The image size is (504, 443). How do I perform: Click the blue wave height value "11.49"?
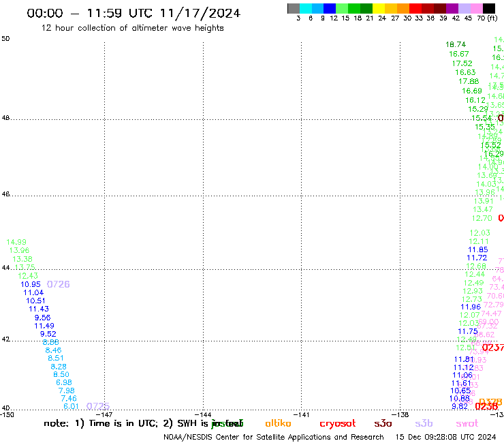pyautogui.click(x=44, y=326)
